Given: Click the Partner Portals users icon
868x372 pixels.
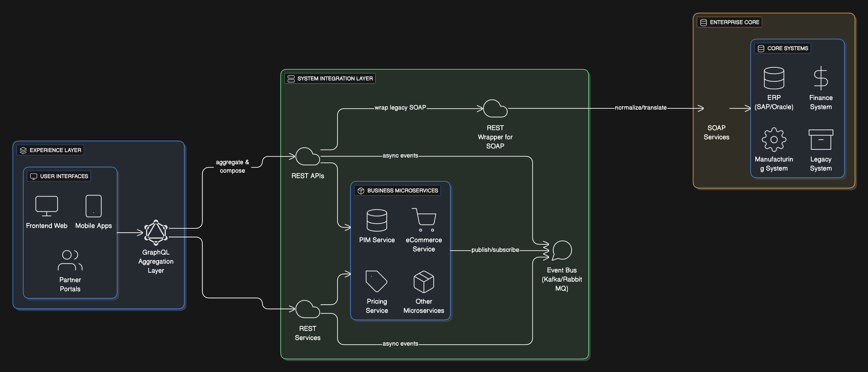Looking at the screenshot, I should [70, 260].
